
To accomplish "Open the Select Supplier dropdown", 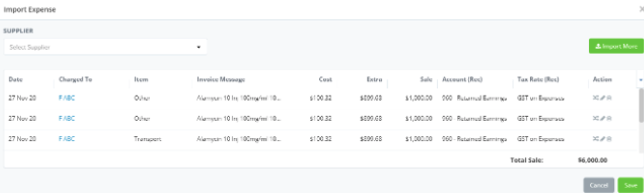I will click(105, 47).
